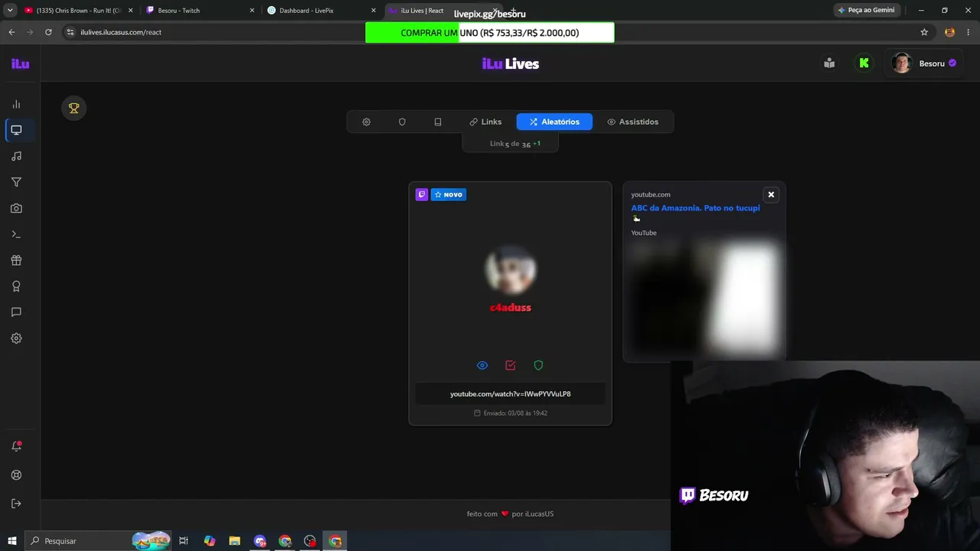Click the cubes icon in header
980x551 pixels.
(829, 63)
